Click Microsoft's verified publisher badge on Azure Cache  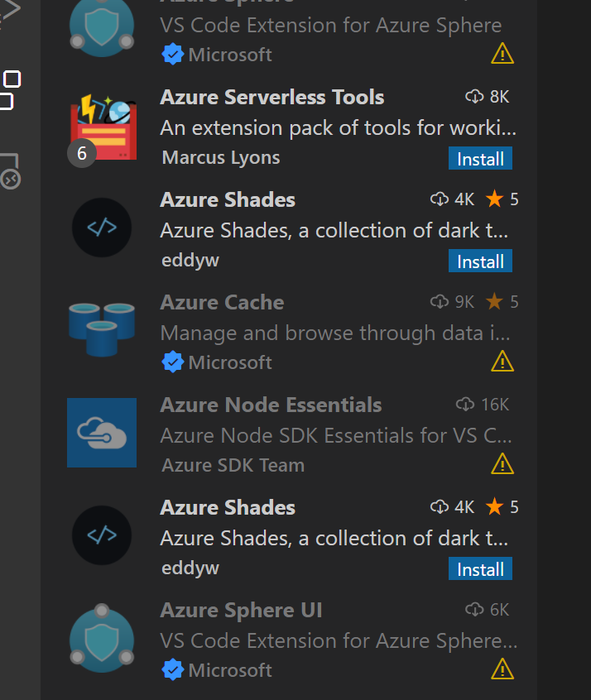pyautogui.click(x=173, y=362)
